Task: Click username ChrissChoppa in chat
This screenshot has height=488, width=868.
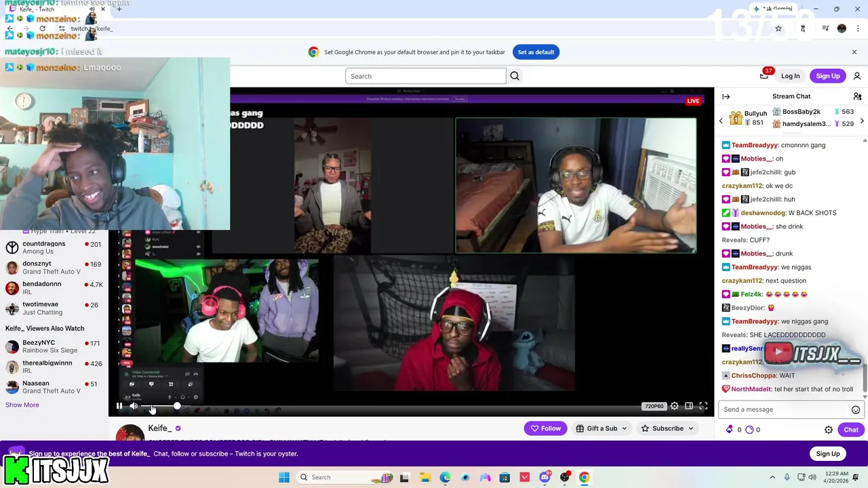Action: 753,375
